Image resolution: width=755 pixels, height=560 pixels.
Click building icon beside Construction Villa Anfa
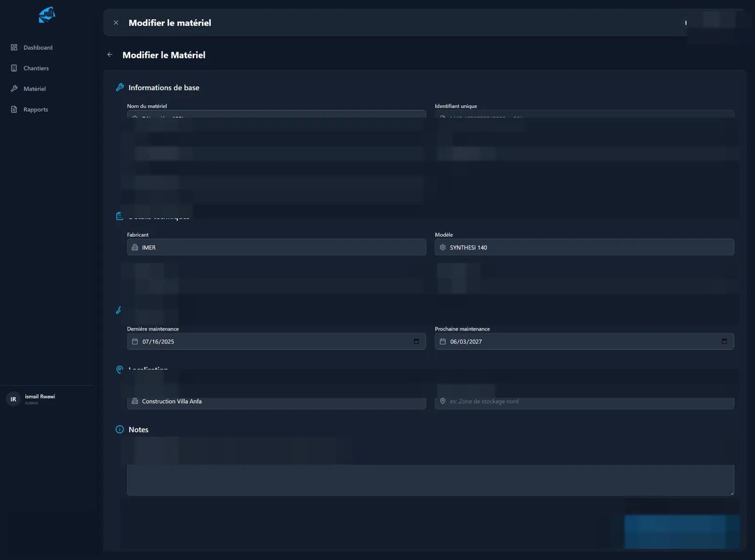pos(135,401)
